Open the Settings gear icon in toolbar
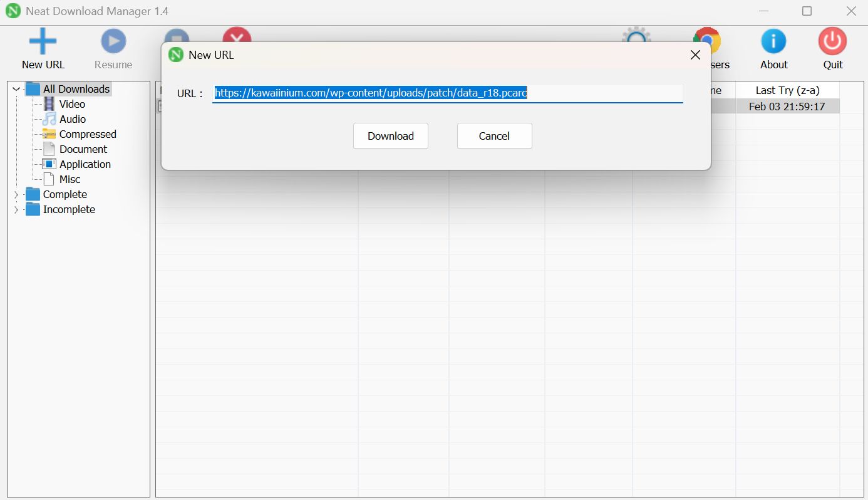The image size is (868, 500). pyautogui.click(x=636, y=34)
